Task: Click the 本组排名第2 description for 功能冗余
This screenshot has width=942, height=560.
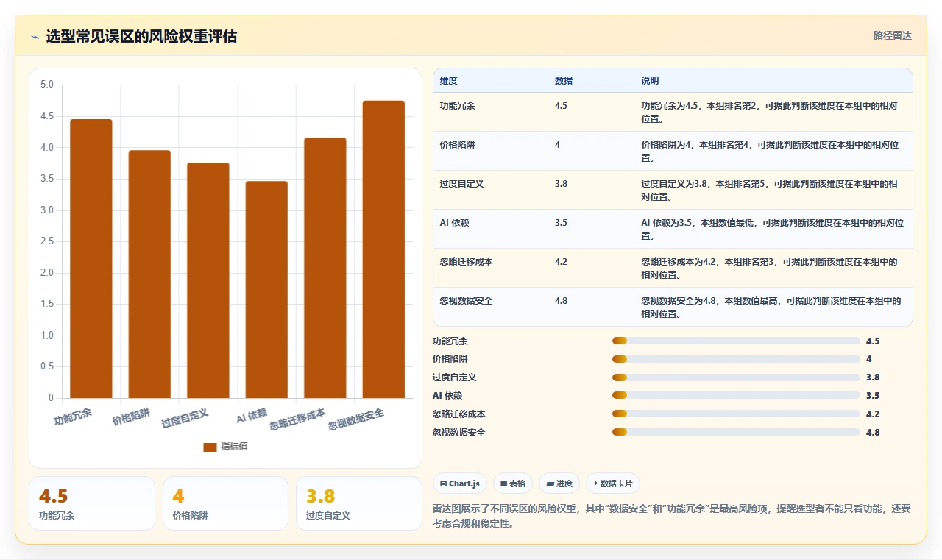Action: pos(770,112)
